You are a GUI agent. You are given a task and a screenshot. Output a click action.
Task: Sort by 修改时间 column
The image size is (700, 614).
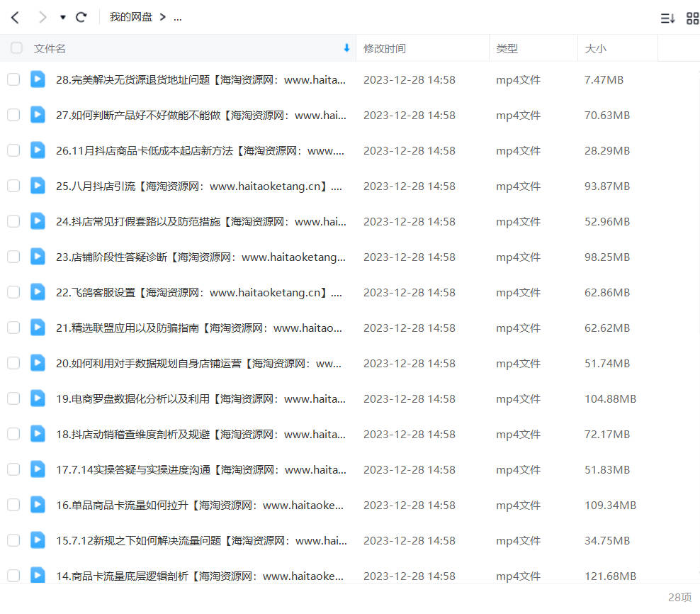coord(385,48)
